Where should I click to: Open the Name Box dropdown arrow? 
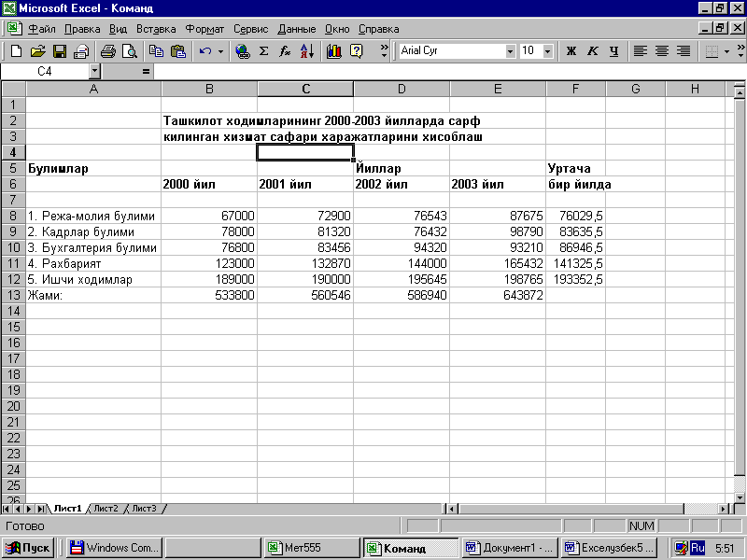tap(95, 72)
